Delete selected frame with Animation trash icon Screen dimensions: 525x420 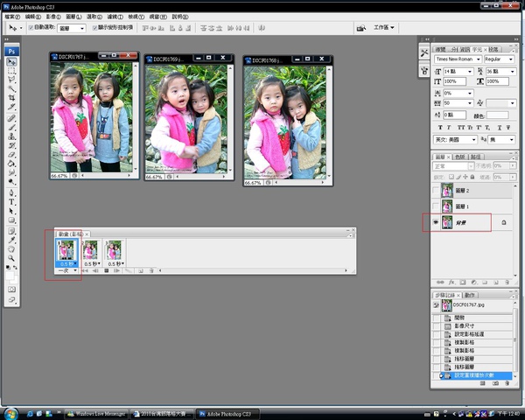point(151,270)
